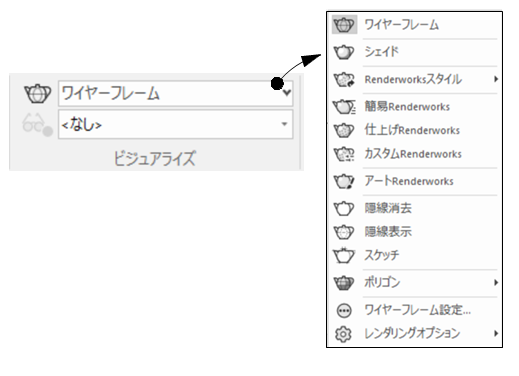This screenshot has width=519, height=376.
Task: Expand the レンダリングオプション submenu arrow
Action: click(x=496, y=333)
